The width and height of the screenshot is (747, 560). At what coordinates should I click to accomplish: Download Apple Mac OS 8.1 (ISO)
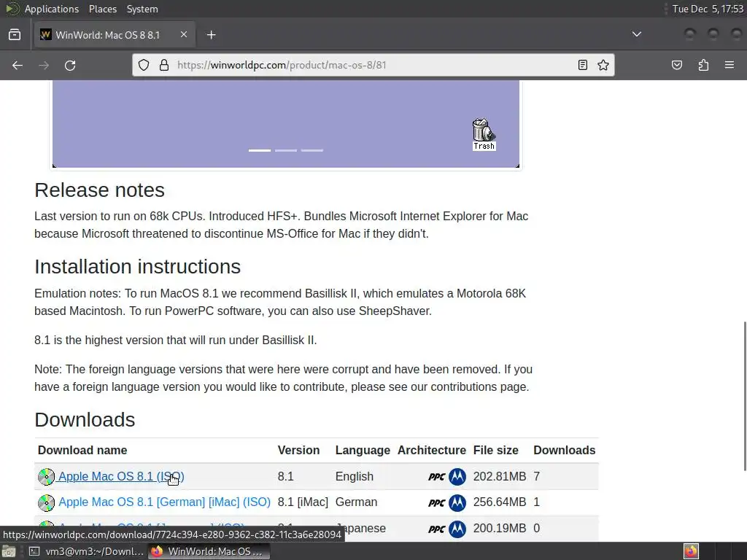121,476
